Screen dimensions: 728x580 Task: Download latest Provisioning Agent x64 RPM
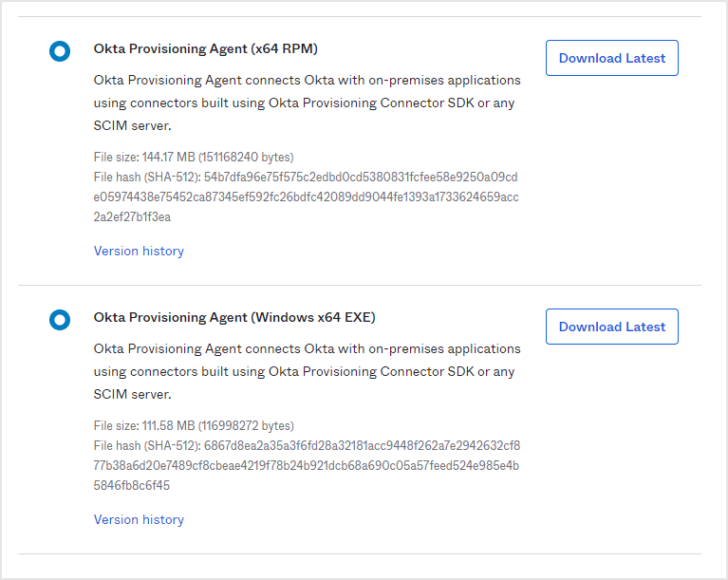pos(611,58)
